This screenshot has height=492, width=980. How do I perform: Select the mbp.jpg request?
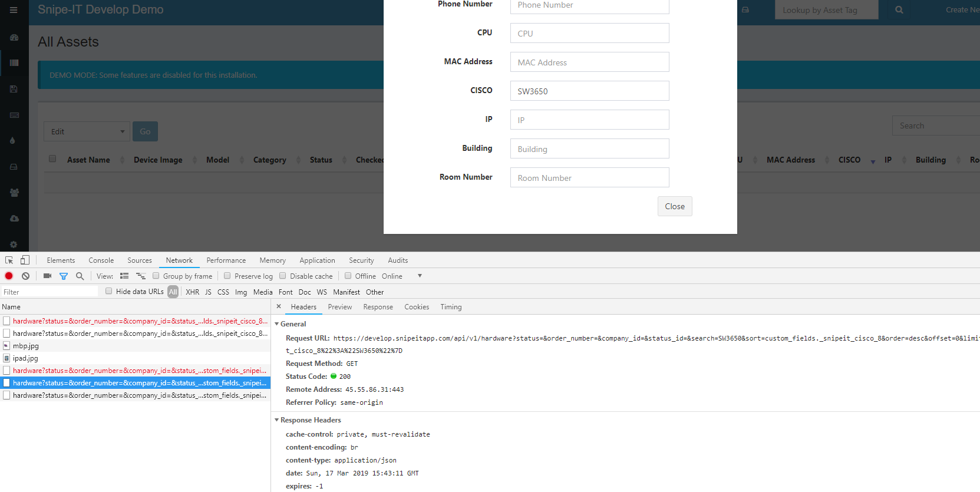point(135,346)
